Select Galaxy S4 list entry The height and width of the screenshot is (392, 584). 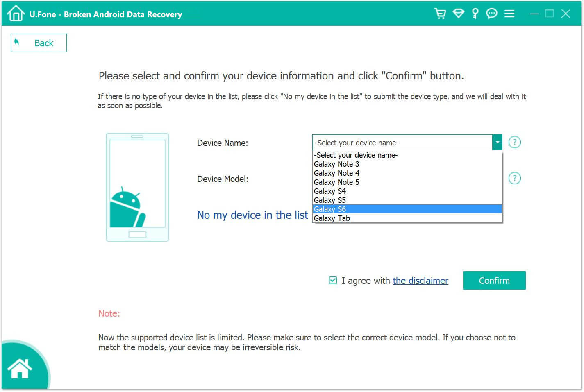[330, 191]
